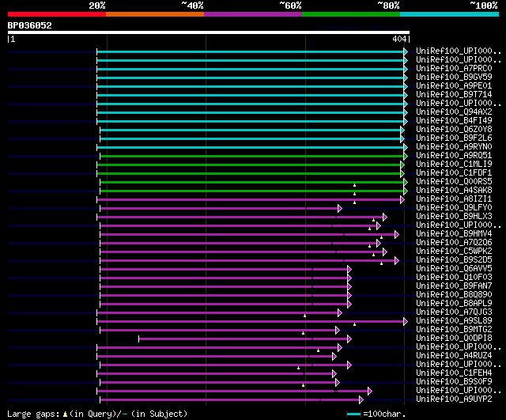Open the UniRef100_B9S0F9 entry
Viewport: 506px width, 420px height.
(454, 382)
